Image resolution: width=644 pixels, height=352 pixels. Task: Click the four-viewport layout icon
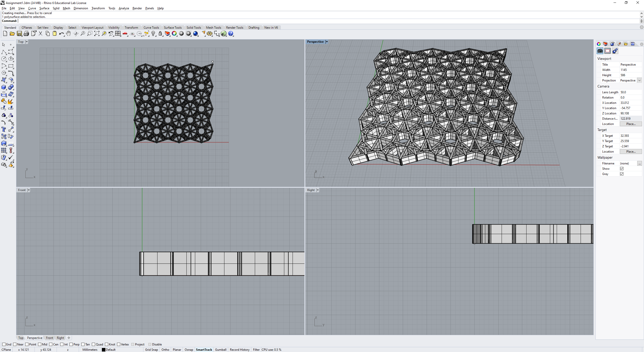click(118, 34)
